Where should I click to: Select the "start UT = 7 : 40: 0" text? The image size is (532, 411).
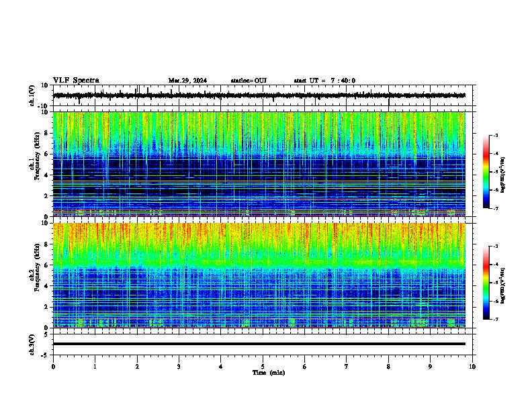(324, 81)
